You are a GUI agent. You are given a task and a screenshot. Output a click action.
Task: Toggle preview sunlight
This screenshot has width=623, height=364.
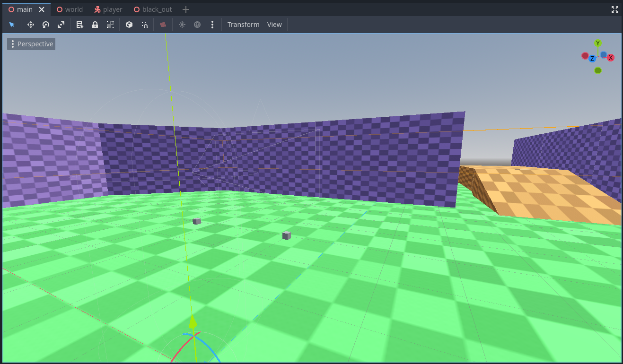(x=182, y=24)
